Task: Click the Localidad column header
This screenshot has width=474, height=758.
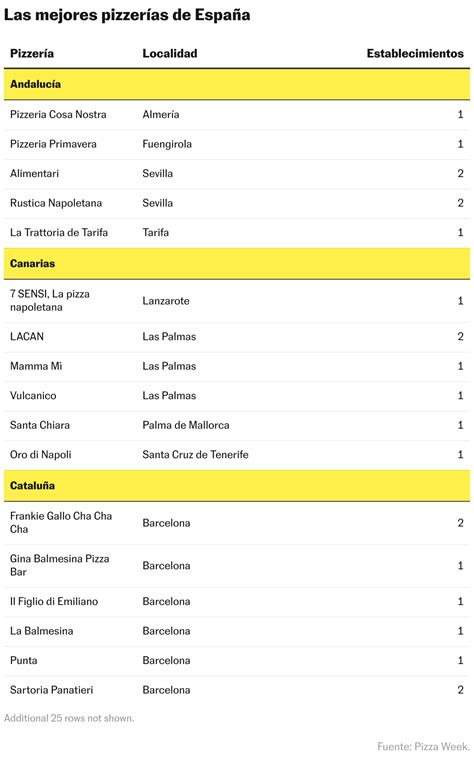Action: 170,54
